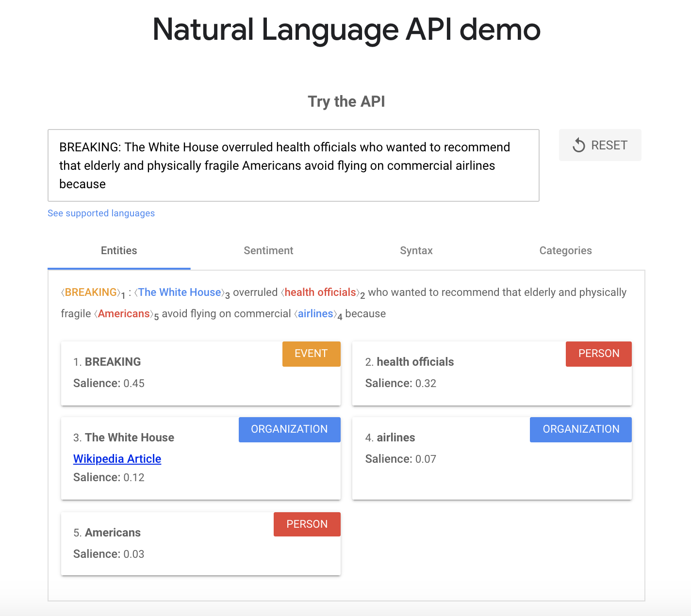This screenshot has height=616, width=691.
Task: Go to the Categories tab
Action: [565, 251]
